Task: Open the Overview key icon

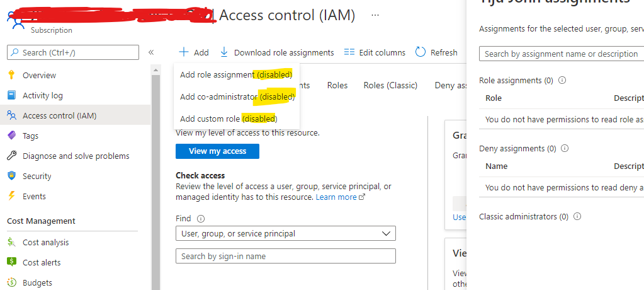Action: 11,75
